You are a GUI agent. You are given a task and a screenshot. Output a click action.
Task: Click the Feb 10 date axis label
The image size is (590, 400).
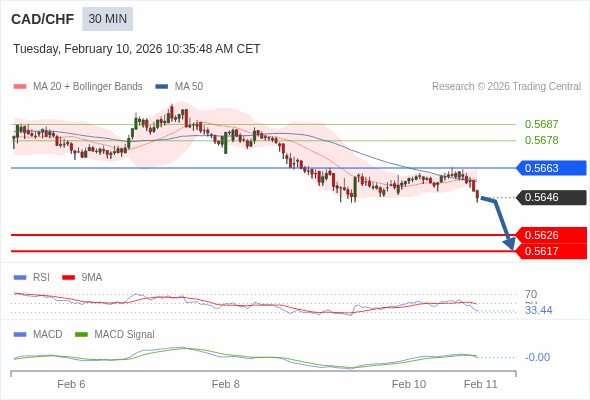[409, 384]
